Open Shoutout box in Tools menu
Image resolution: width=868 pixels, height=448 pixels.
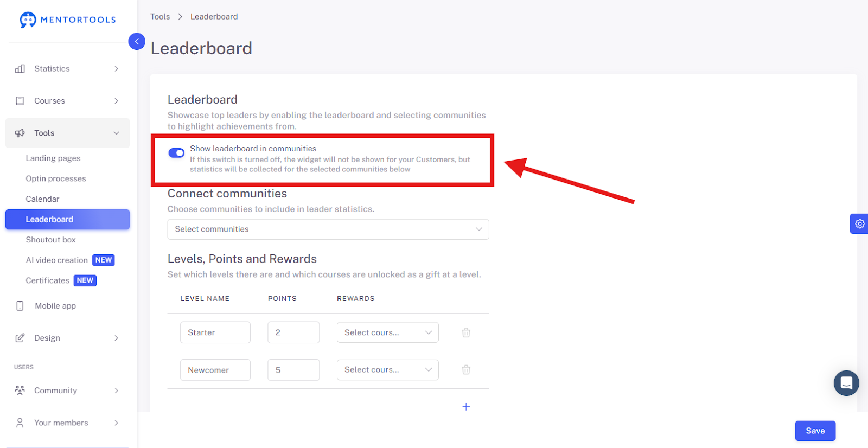(50, 240)
